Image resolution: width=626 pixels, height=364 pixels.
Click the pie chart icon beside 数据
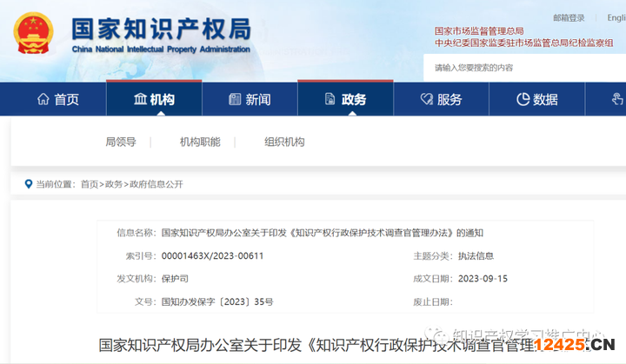pyautogui.click(x=522, y=100)
